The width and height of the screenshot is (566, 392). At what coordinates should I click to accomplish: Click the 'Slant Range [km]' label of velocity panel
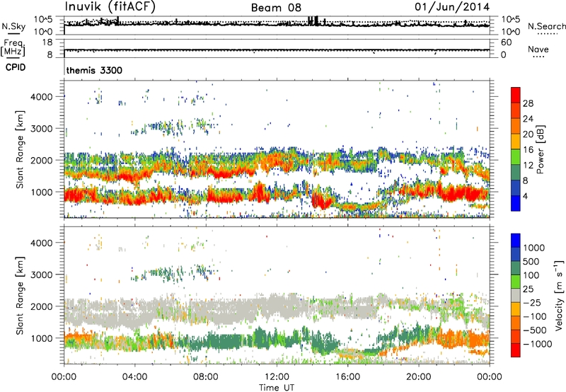20,296
